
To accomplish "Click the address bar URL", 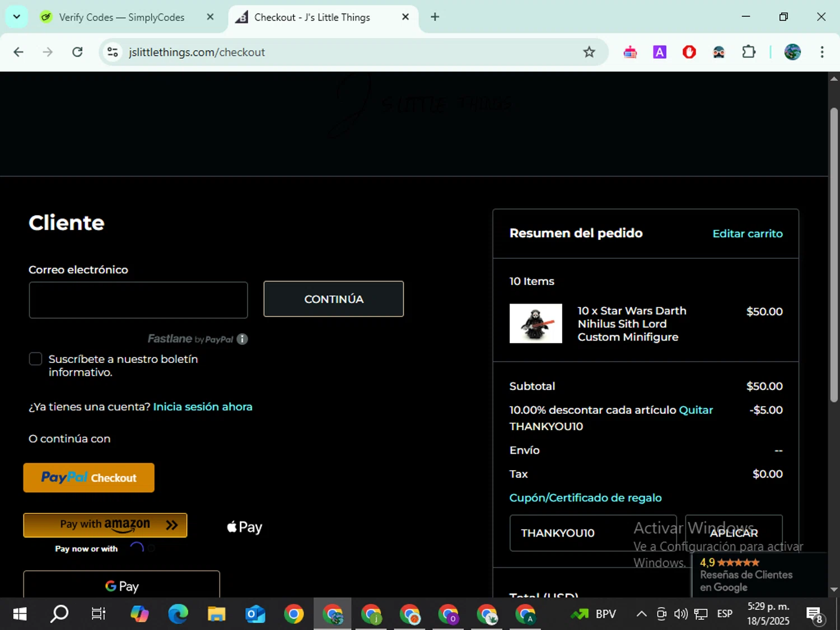I will click(197, 52).
